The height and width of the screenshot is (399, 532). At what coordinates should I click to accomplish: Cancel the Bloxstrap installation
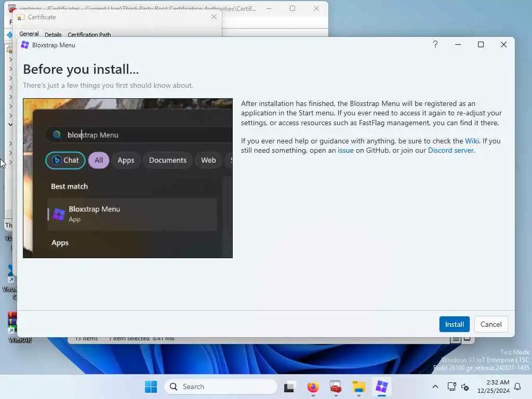click(490, 324)
